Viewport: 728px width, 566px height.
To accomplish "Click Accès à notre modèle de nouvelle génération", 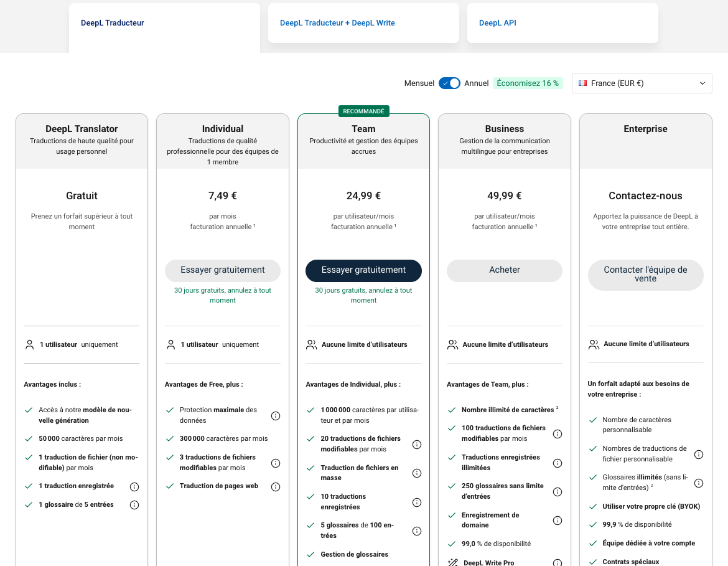I will [85, 415].
